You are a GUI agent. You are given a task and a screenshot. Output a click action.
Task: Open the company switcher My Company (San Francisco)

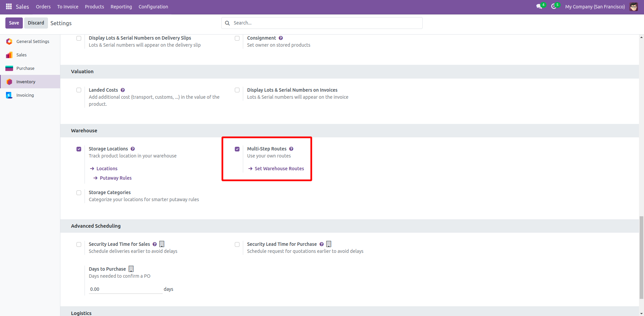pyautogui.click(x=595, y=7)
